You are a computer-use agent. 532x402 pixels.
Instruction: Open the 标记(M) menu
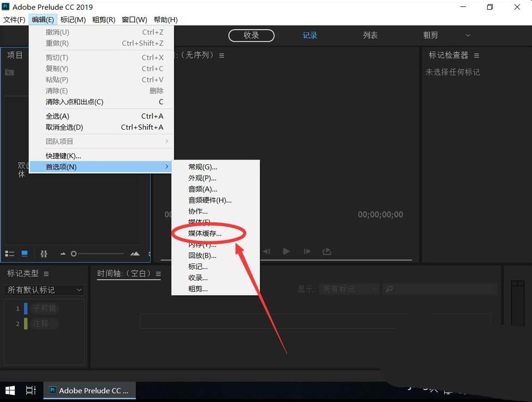tap(73, 20)
